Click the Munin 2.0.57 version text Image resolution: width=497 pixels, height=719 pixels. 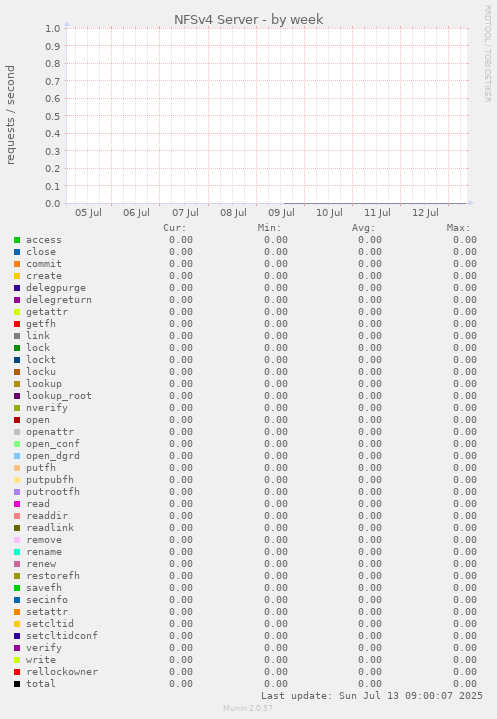(248, 708)
